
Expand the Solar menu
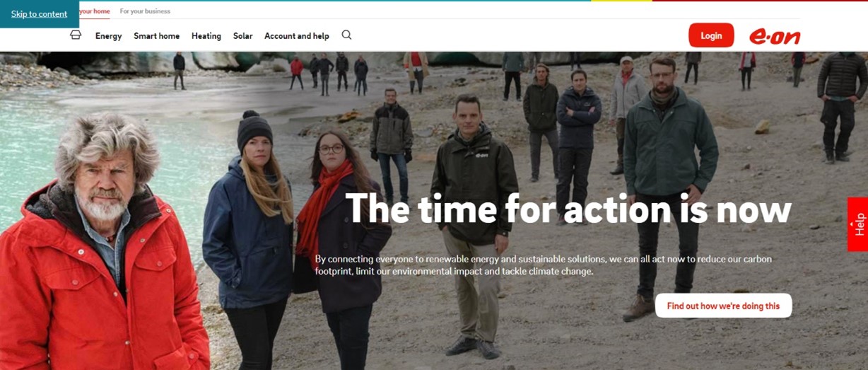click(243, 36)
